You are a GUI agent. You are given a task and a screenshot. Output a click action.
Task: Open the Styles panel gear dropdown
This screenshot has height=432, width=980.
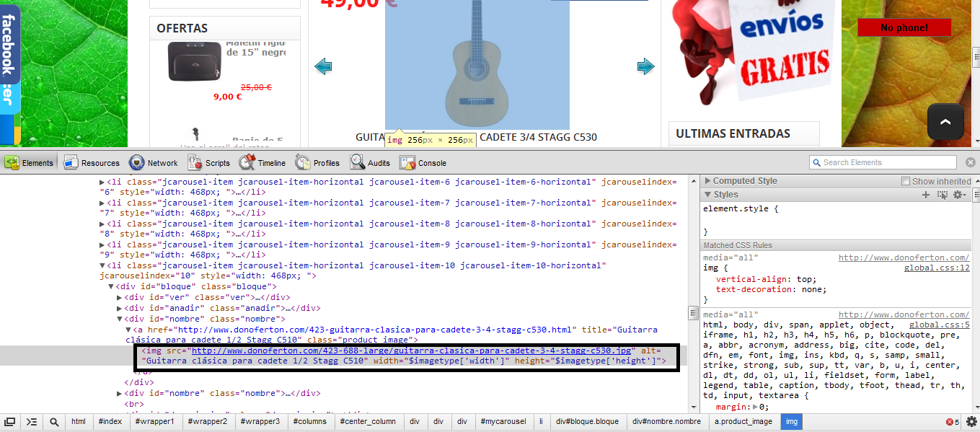pos(959,194)
